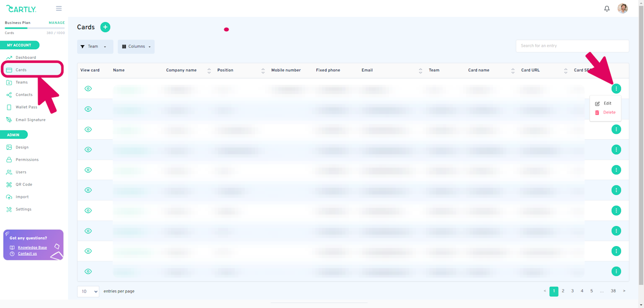Open the Columns dropdown
This screenshot has width=644, height=308.
(136, 47)
